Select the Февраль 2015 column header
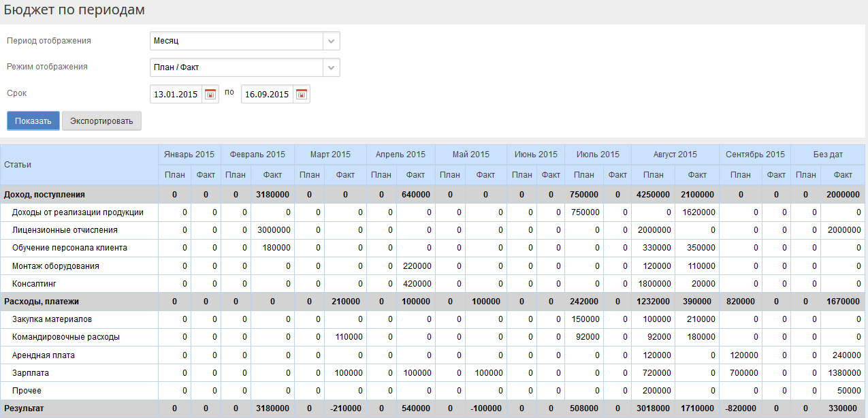Image resolution: width=868 pixels, height=418 pixels. (257, 155)
